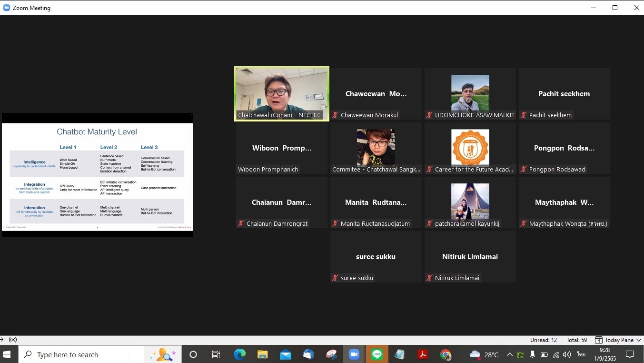Select Chatchawal (Conan) - NECTEC video tile

(x=282, y=93)
